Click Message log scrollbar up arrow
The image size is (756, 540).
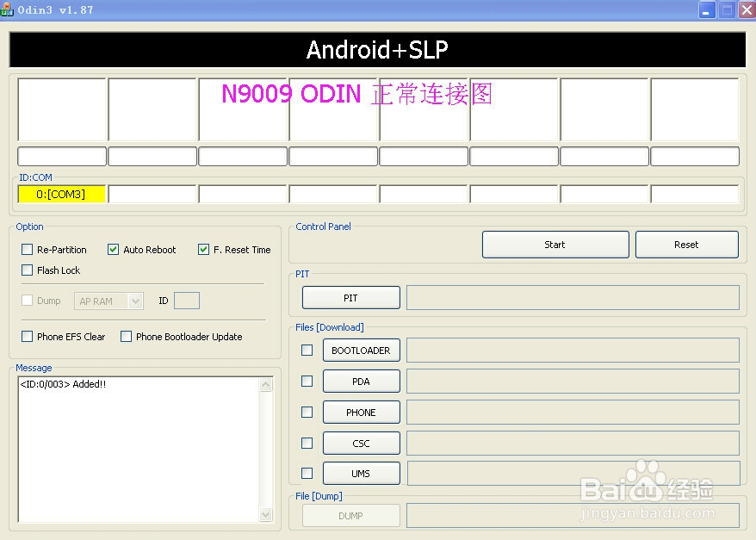266,384
